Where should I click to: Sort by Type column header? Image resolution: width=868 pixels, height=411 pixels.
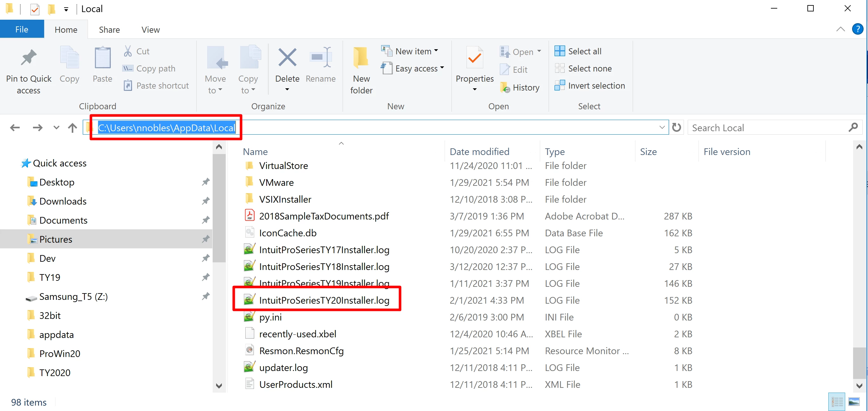point(555,152)
